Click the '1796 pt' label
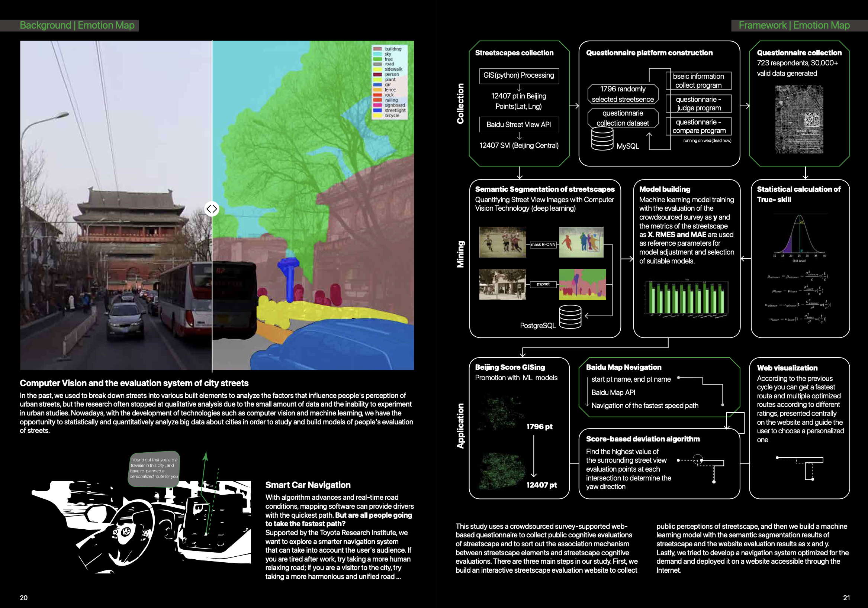The height and width of the screenshot is (608, 868). click(x=540, y=427)
